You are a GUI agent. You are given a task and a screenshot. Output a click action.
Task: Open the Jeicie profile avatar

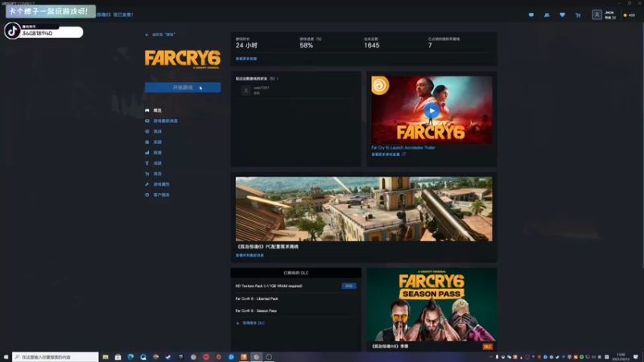pos(597,14)
